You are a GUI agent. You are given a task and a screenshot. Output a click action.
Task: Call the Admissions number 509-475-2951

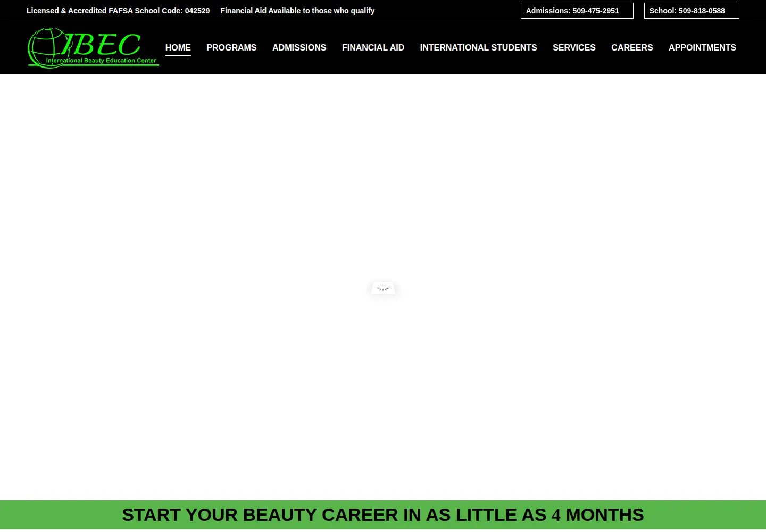[x=577, y=11]
